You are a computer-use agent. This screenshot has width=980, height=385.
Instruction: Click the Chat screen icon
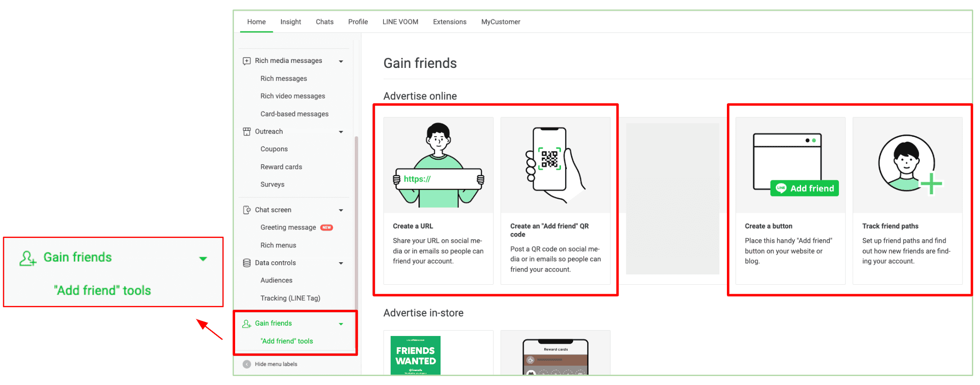[247, 210]
